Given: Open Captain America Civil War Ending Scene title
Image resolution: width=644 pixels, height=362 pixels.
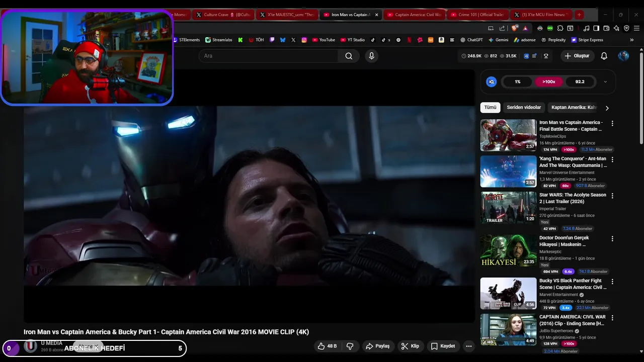Looking at the screenshot, I should [x=573, y=320].
